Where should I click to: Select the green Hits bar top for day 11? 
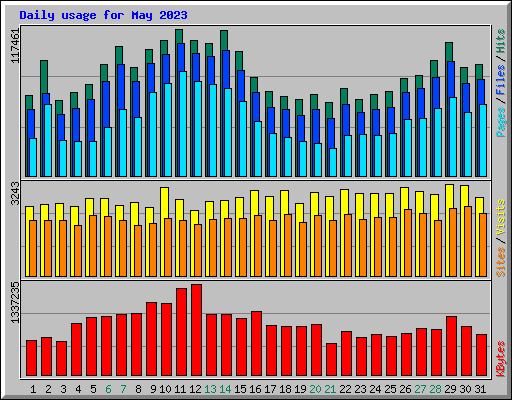pos(179,36)
